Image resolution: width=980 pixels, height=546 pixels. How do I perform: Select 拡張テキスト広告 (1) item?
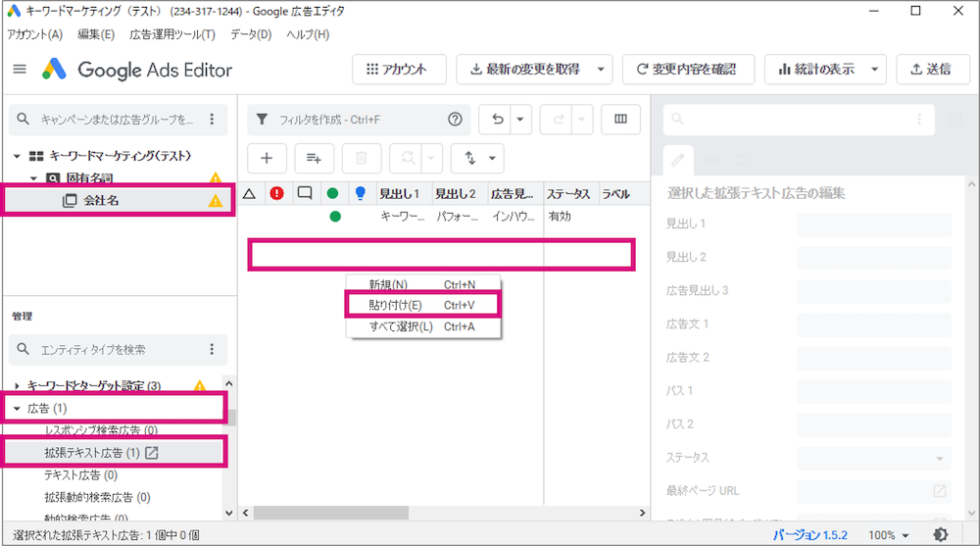[92, 453]
